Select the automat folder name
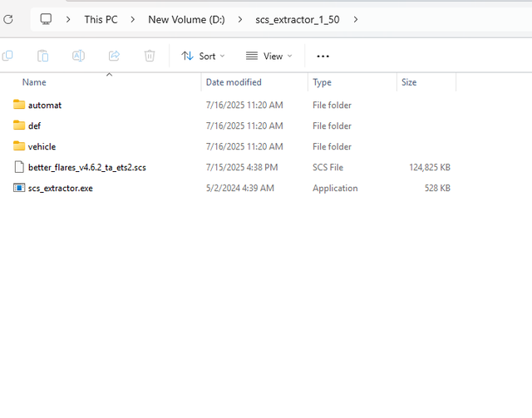532x418 pixels. point(45,106)
